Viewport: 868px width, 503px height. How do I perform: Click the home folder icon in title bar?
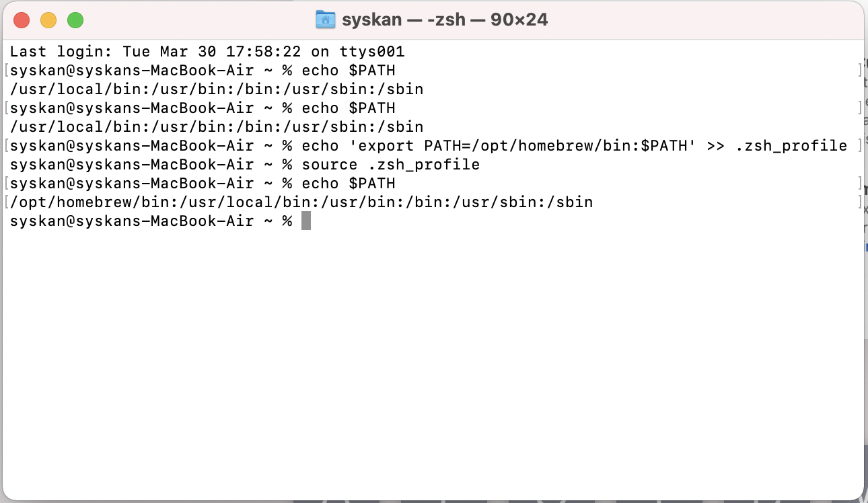pyautogui.click(x=326, y=20)
